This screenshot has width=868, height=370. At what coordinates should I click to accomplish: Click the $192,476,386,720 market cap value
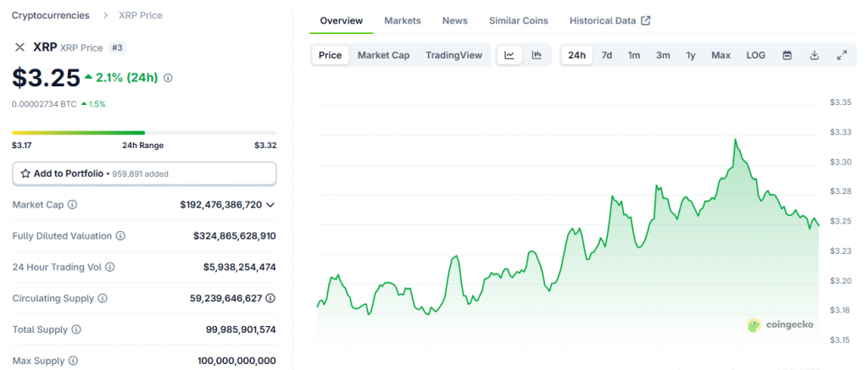click(221, 205)
